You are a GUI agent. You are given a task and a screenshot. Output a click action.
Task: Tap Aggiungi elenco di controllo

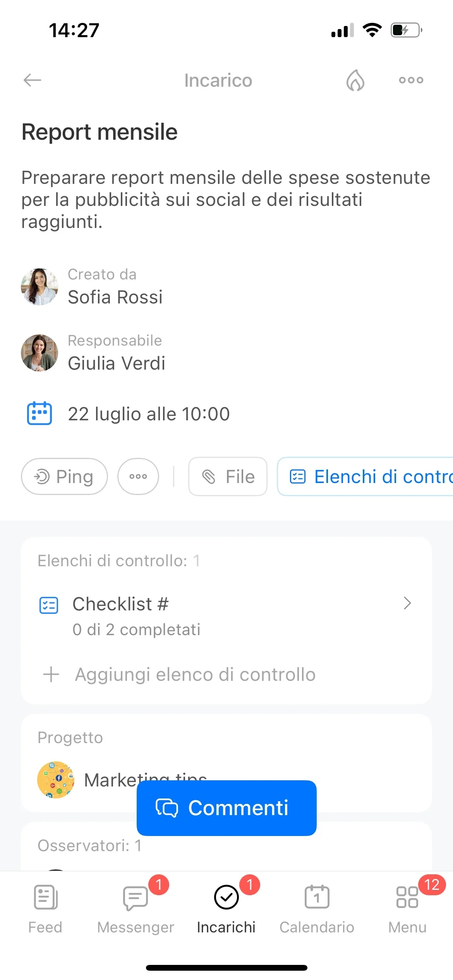(195, 675)
